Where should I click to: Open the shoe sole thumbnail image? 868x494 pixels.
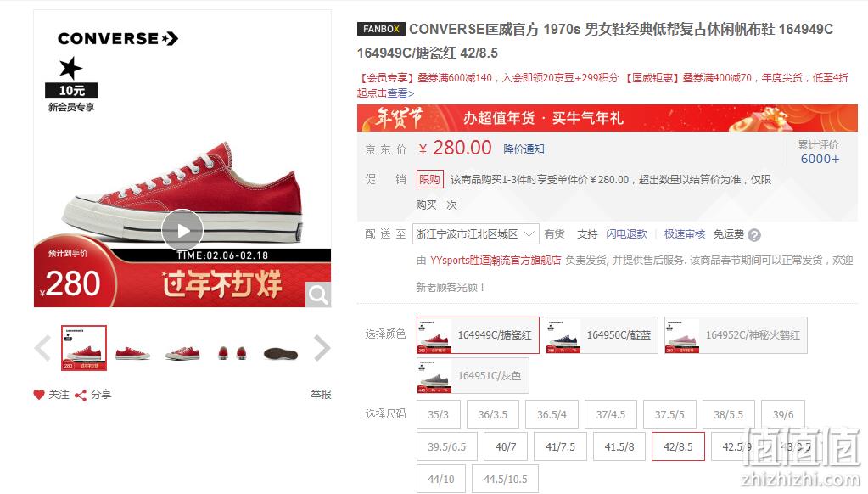coord(281,353)
